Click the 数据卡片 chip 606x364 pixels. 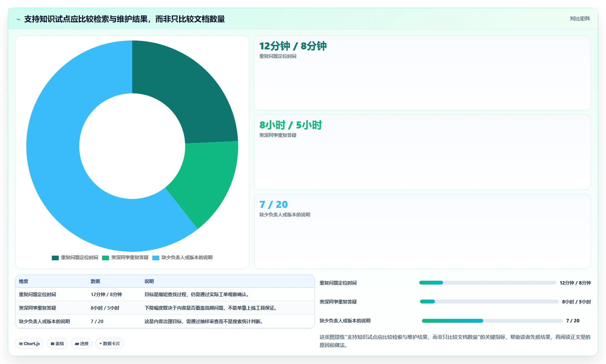click(x=110, y=344)
